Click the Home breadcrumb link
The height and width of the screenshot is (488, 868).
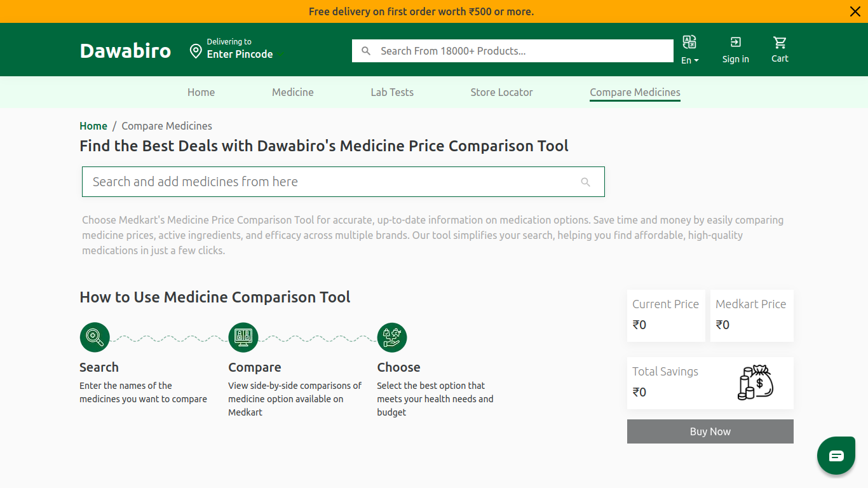click(x=93, y=126)
